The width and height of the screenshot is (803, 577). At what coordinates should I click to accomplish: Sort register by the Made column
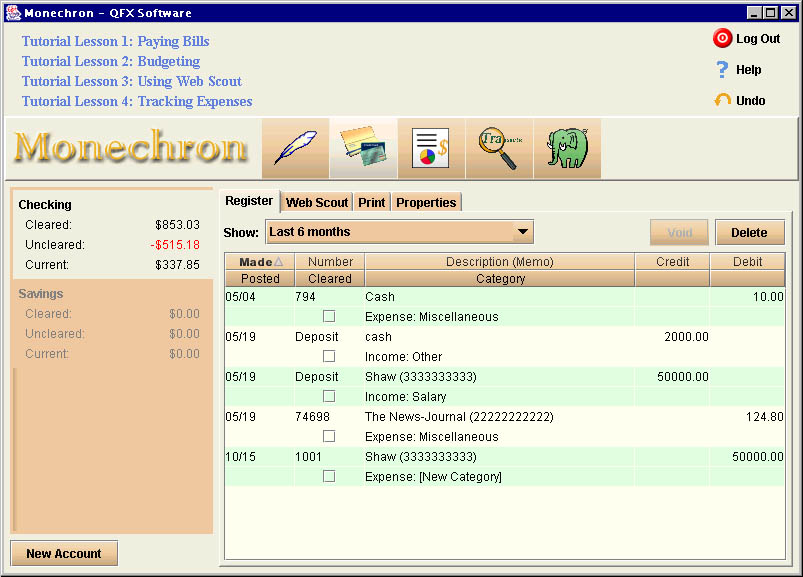tap(260, 262)
